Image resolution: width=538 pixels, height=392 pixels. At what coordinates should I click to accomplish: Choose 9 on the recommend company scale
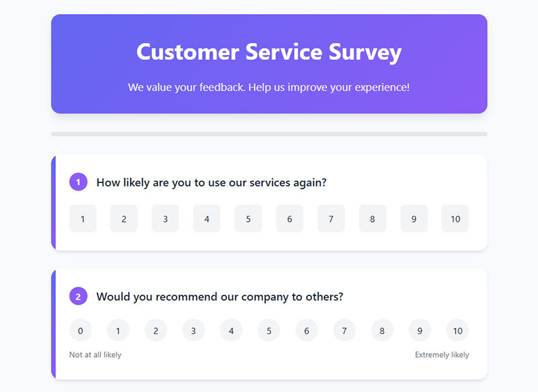coord(420,330)
